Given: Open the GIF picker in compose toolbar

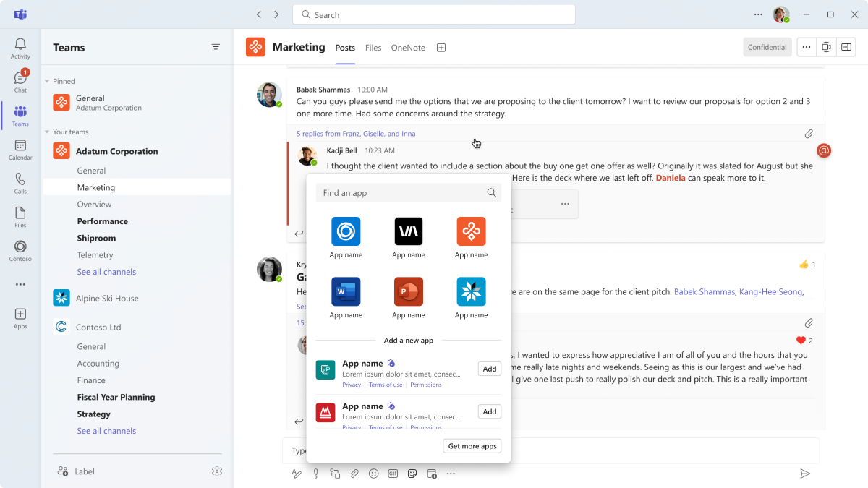Looking at the screenshot, I should [x=393, y=474].
